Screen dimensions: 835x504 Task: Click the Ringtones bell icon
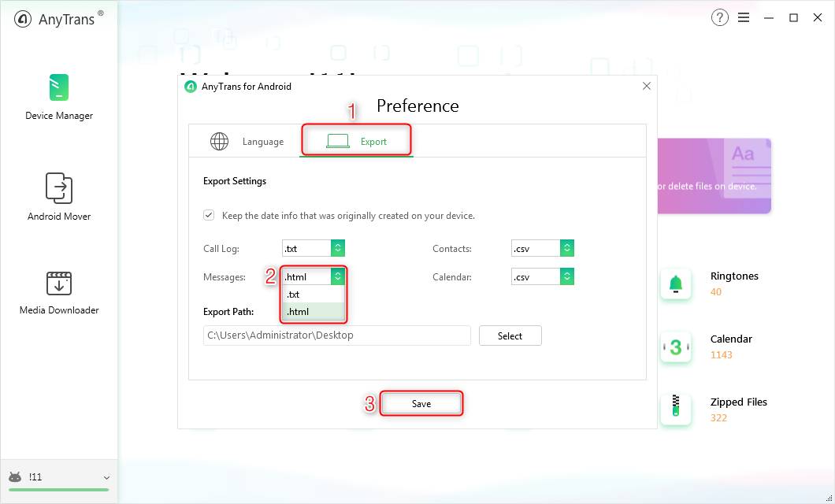point(676,284)
